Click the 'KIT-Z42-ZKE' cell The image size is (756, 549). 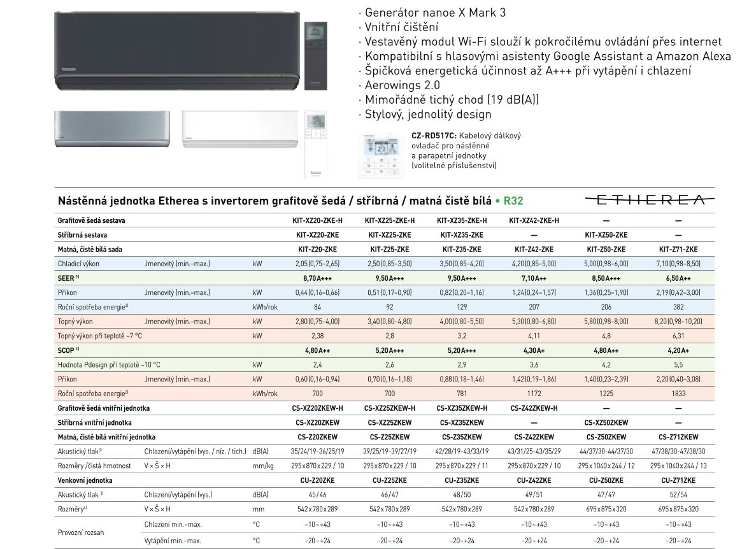[x=534, y=249]
